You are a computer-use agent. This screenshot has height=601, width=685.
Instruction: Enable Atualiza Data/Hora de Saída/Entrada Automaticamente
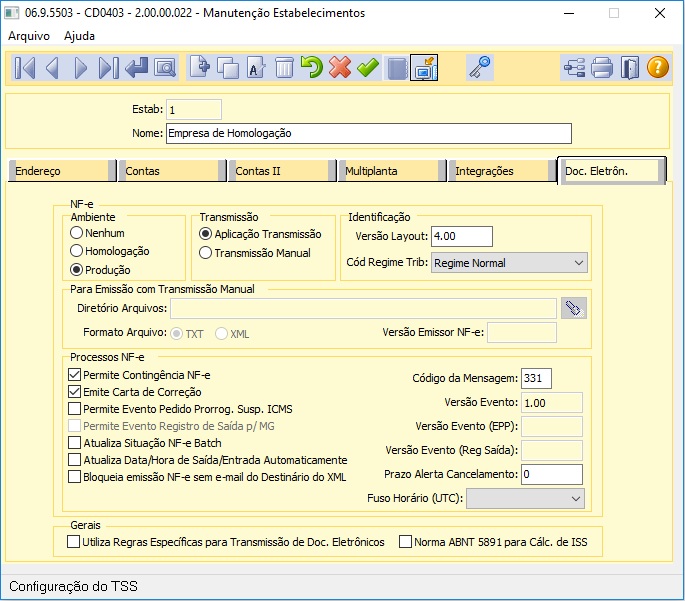(x=74, y=460)
